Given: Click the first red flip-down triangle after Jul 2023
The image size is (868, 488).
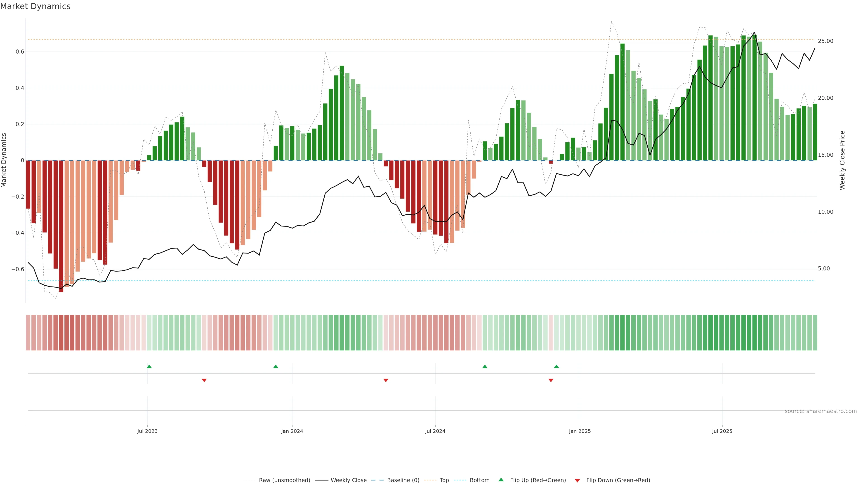Looking at the screenshot, I should pyautogui.click(x=204, y=380).
